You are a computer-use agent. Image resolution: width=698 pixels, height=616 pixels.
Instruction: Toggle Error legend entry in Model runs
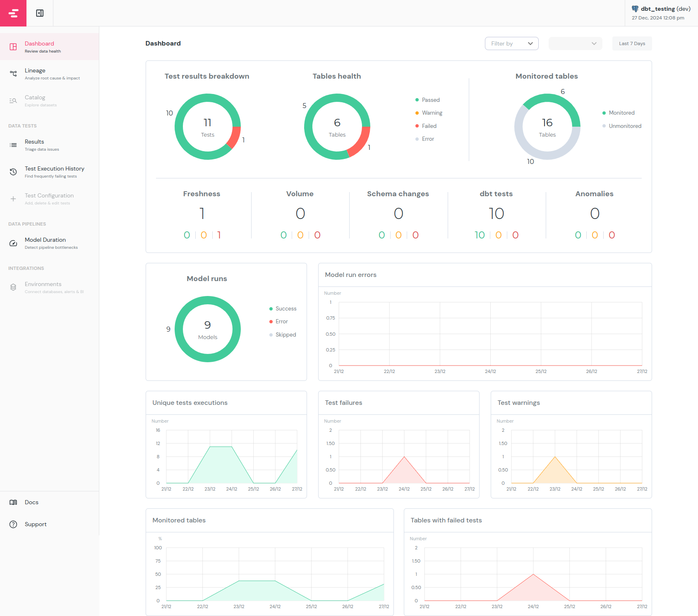(x=278, y=321)
